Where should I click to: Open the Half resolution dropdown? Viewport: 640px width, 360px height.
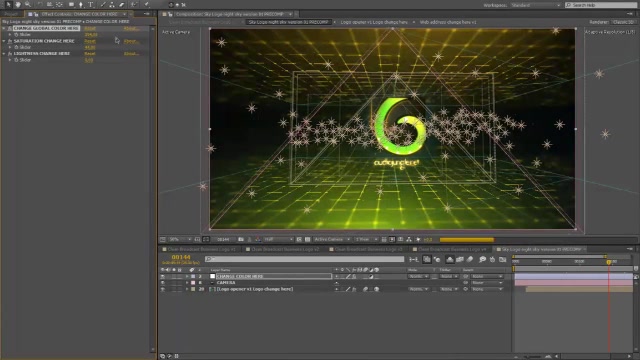click(x=278, y=239)
